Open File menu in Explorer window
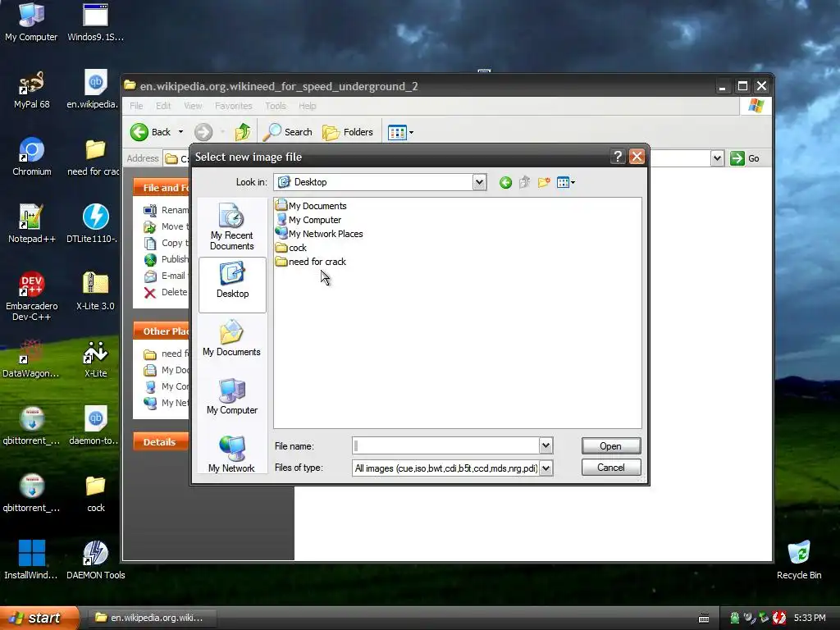Image resolution: width=840 pixels, height=630 pixels. [x=137, y=106]
